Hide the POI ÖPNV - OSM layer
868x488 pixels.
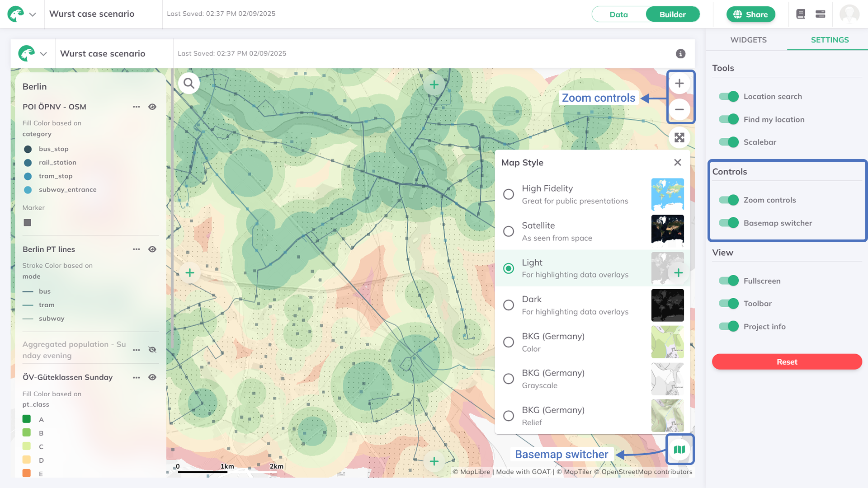click(152, 107)
